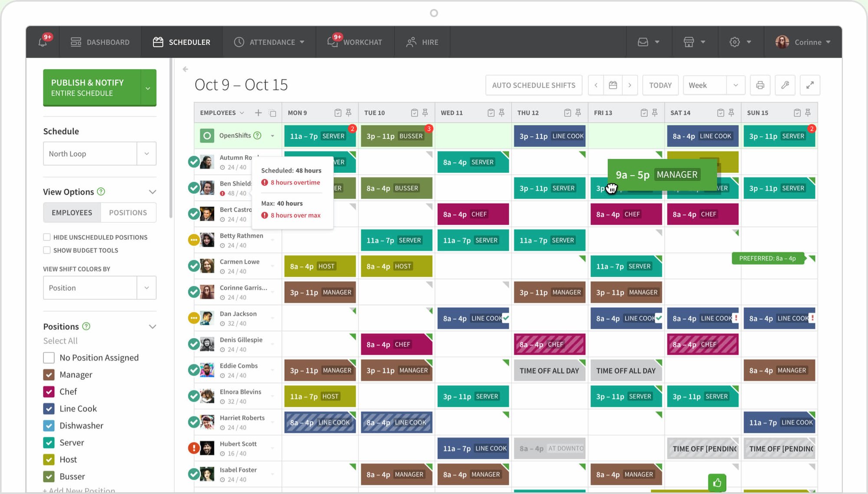The width and height of the screenshot is (868, 494).
Task: Expand the Positions filter panel
Action: coord(153,327)
